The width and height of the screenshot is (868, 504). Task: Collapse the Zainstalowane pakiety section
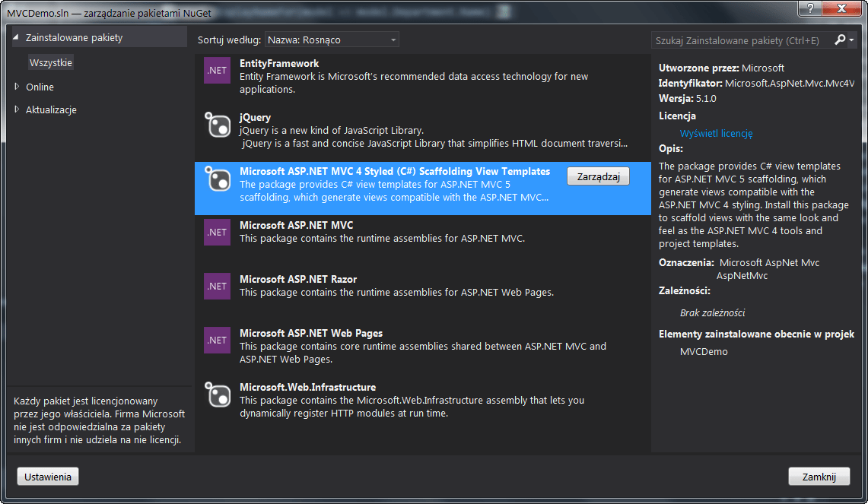point(16,37)
